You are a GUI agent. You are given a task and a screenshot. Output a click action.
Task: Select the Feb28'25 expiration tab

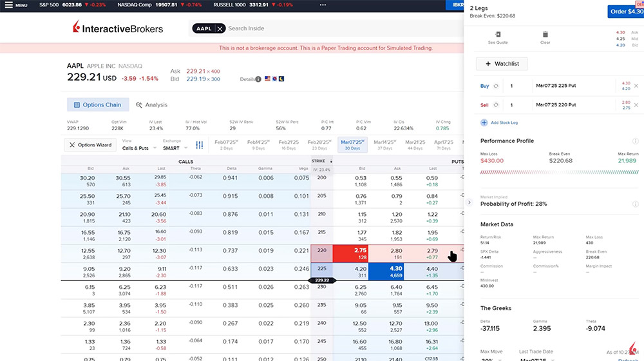319,145
